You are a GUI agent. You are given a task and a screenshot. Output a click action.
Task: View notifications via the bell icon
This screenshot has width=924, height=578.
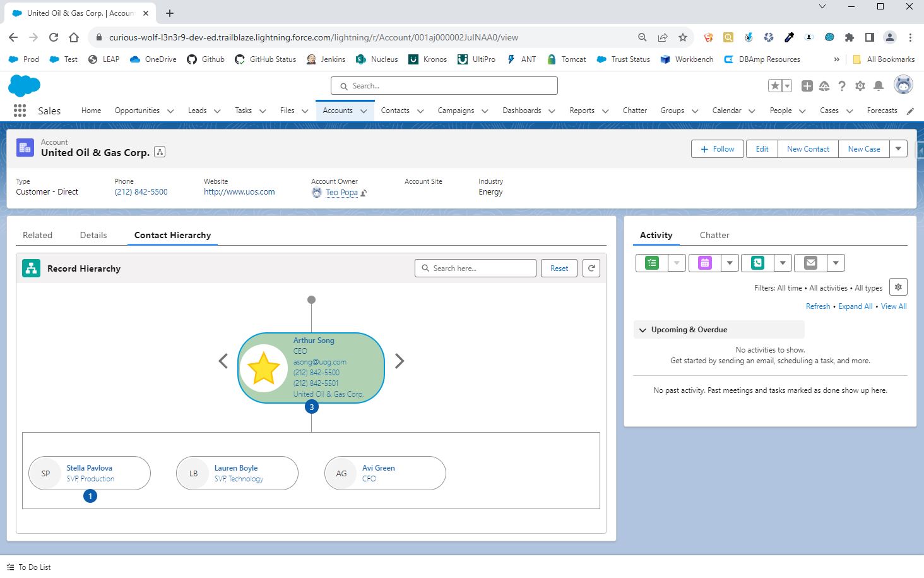point(877,85)
